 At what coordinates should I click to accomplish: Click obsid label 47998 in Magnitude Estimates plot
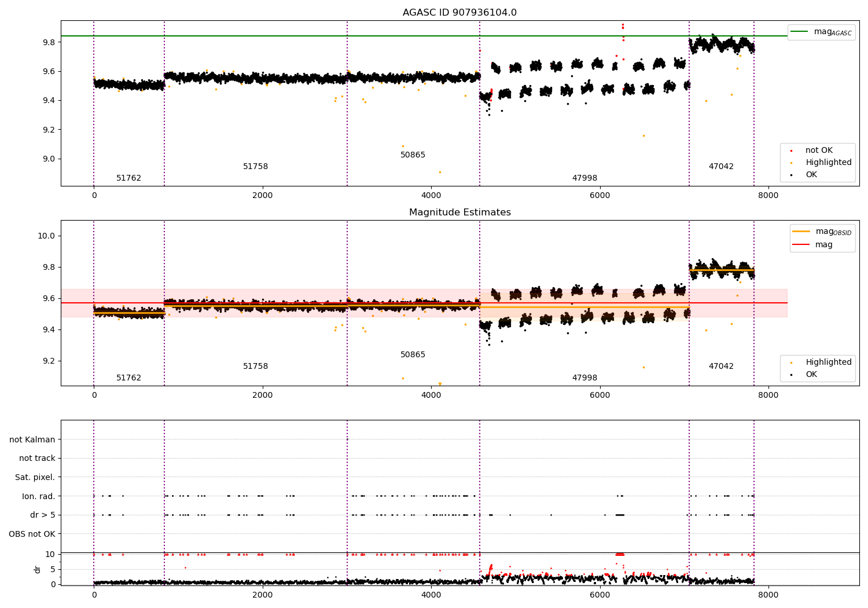pyautogui.click(x=584, y=378)
